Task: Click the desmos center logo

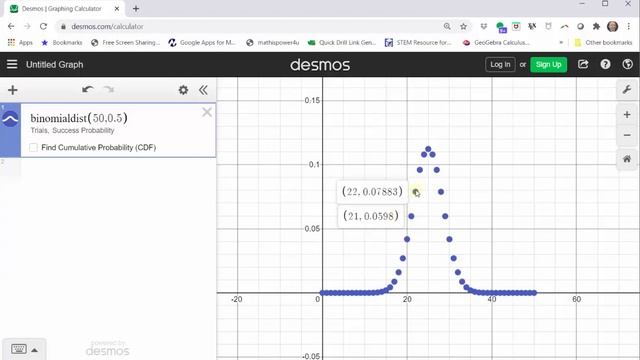Action: point(320,65)
